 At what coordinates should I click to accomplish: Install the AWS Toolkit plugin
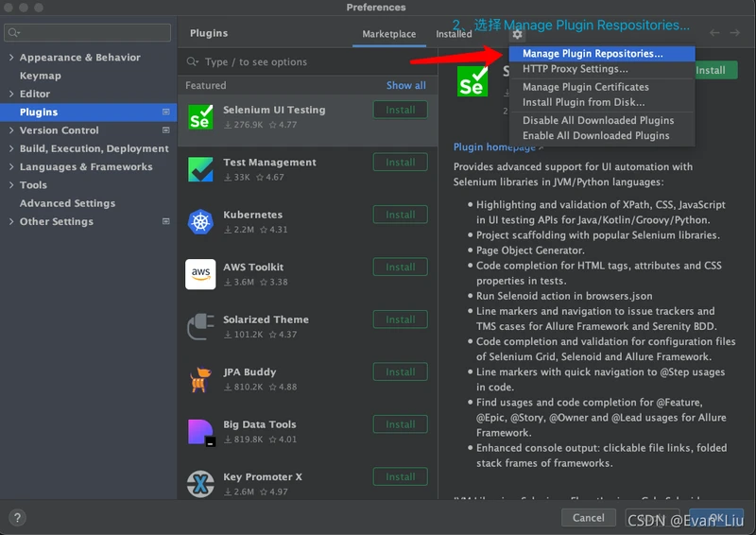400,267
